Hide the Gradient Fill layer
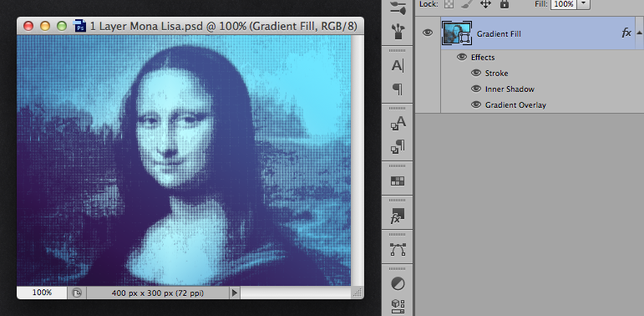 428,33
